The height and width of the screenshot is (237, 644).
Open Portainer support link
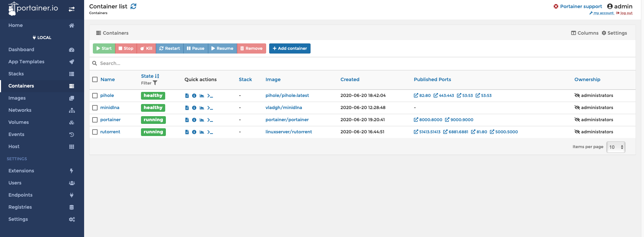coord(578,6)
